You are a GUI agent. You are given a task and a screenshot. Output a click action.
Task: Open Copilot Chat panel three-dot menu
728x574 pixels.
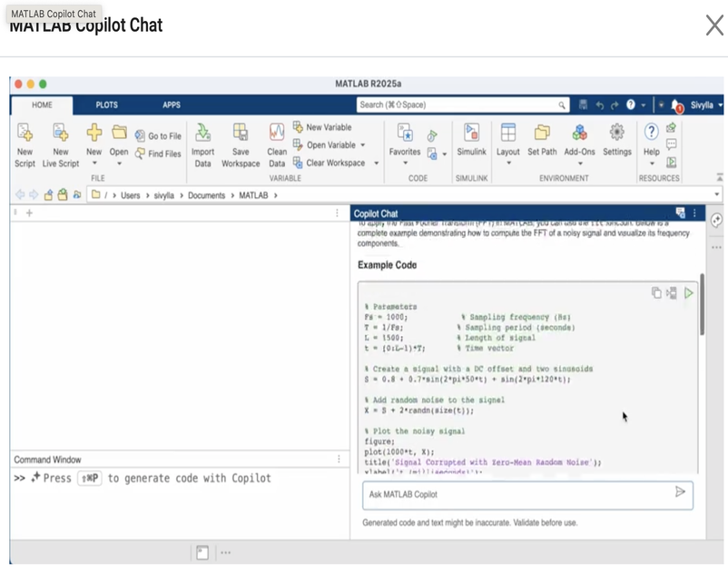pos(694,213)
